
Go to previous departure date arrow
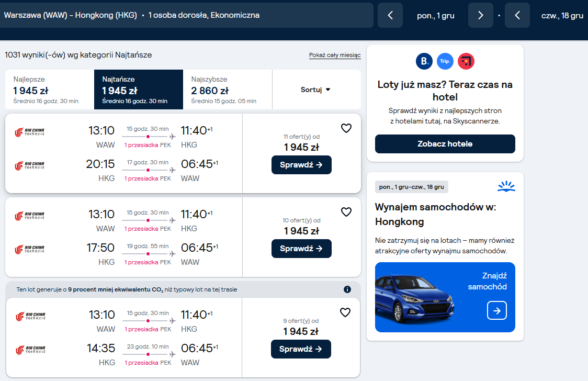click(x=390, y=15)
